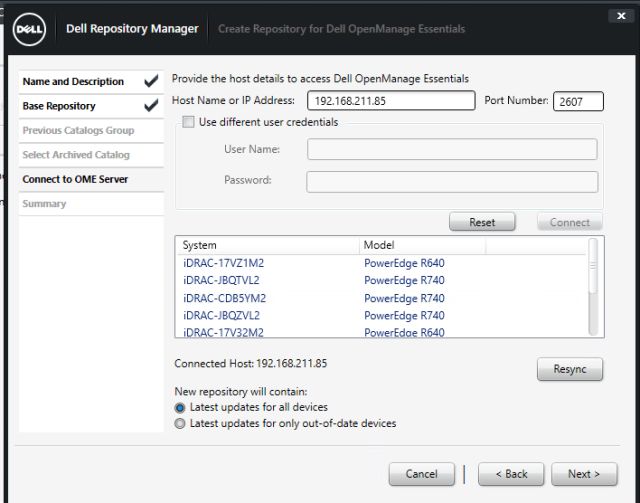Image resolution: width=640 pixels, height=503 pixels.
Task: Click the Host Name or IP Address field
Action: pos(390,101)
